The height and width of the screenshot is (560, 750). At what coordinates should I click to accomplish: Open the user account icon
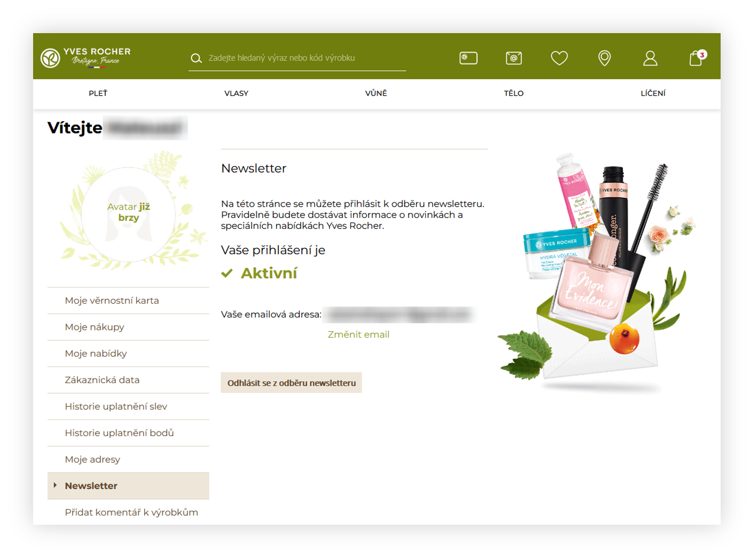(650, 58)
